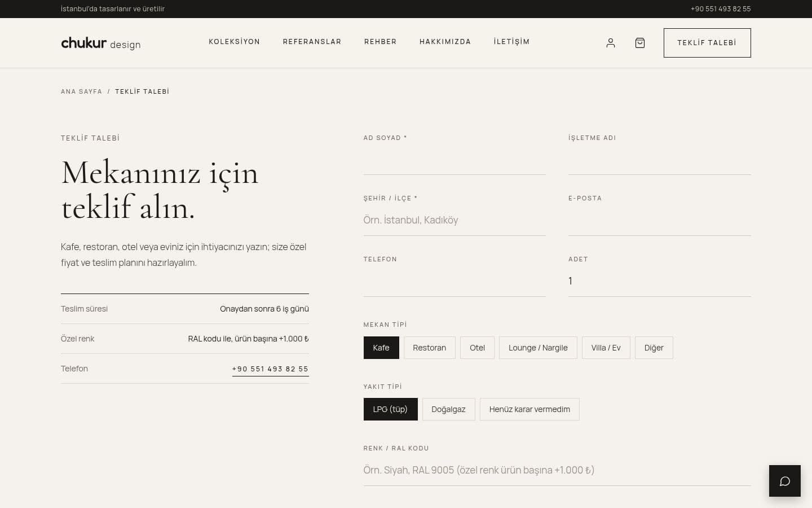The height and width of the screenshot is (508, 812).
Task: Select LPG (tüp) fuel type
Action: [x=390, y=409]
